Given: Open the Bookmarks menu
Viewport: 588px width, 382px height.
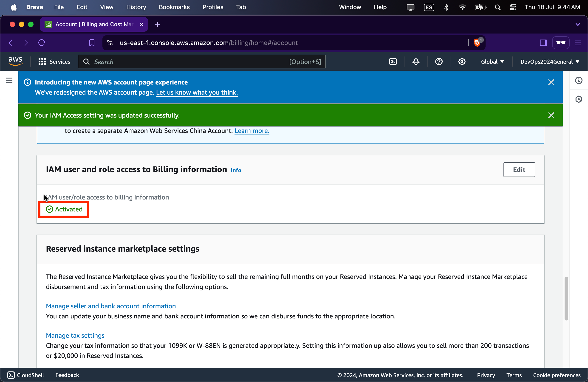Looking at the screenshot, I should coord(174,7).
